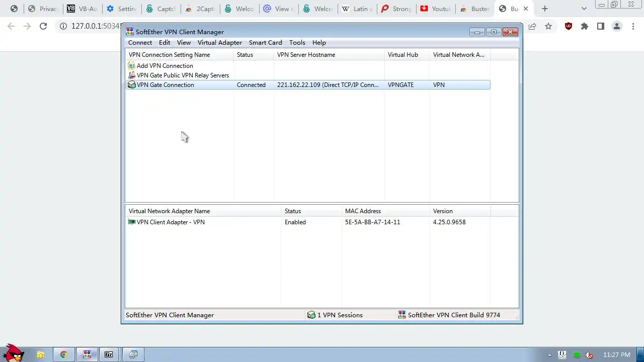Open the Tools menu

[297, 43]
